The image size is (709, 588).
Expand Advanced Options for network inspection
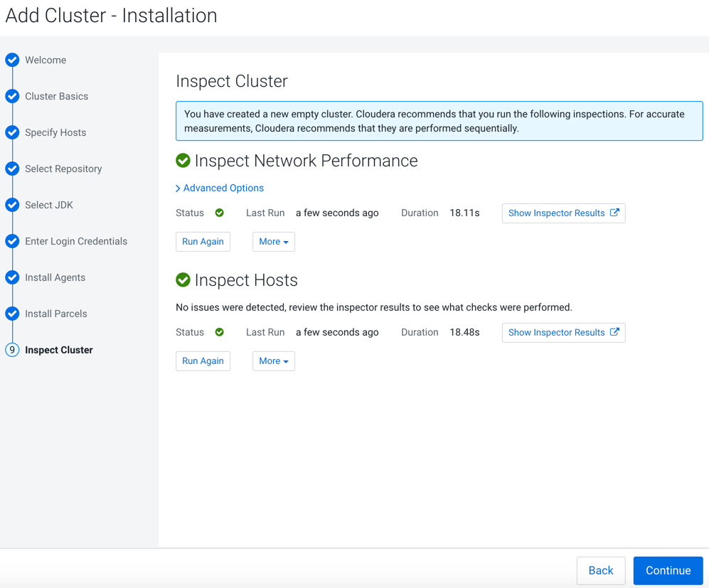pos(220,188)
